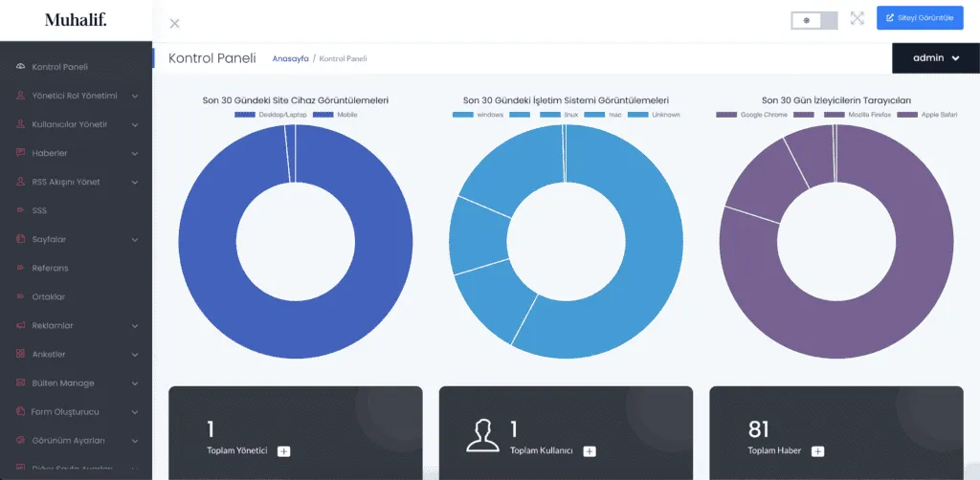Image resolution: width=980 pixels, height=480 pixels.
Task: Toggle the dark/light theme switch
Action: click(x=813, y=19)
